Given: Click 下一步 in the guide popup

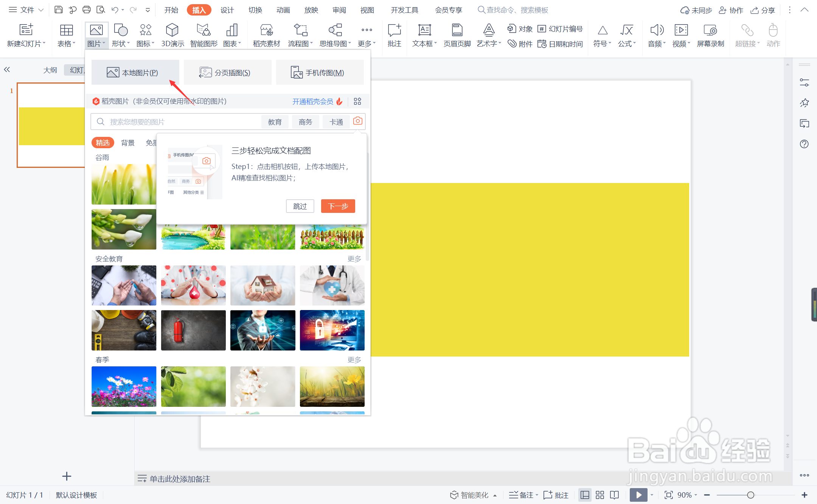Looking at the screenshot, I should pos(338,206).
